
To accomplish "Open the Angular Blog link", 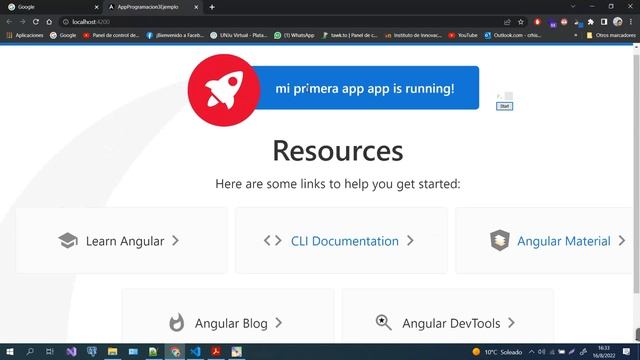I will 231,323.
